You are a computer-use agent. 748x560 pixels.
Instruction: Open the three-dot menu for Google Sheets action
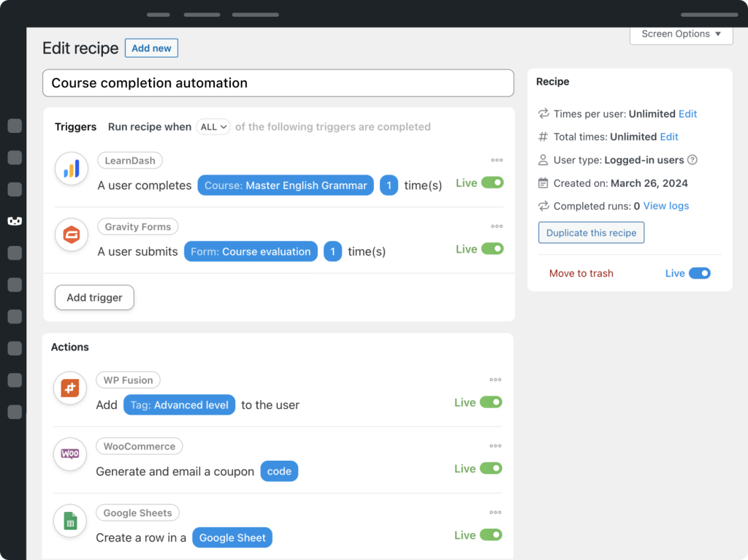coord(495,513)
